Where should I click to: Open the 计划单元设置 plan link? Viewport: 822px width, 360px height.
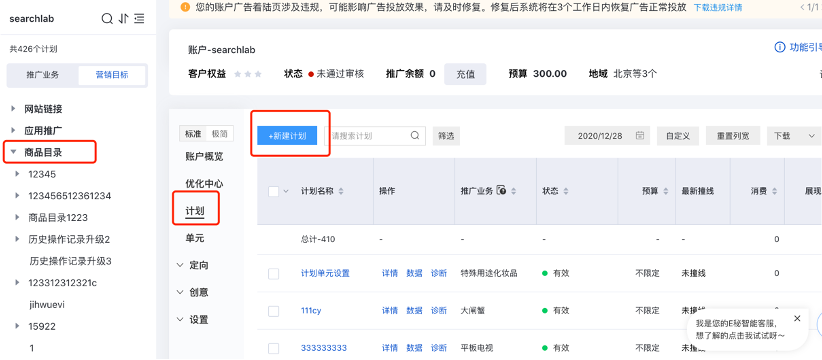click(x=325, y=273)
